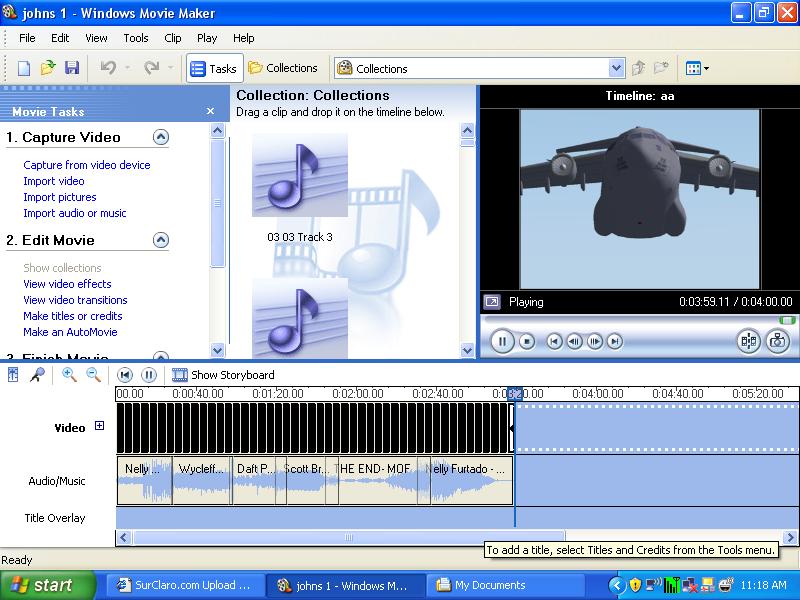Expand hidden system tray icons arrow
The image size is (800, 600).
click(x=616, y=585)
